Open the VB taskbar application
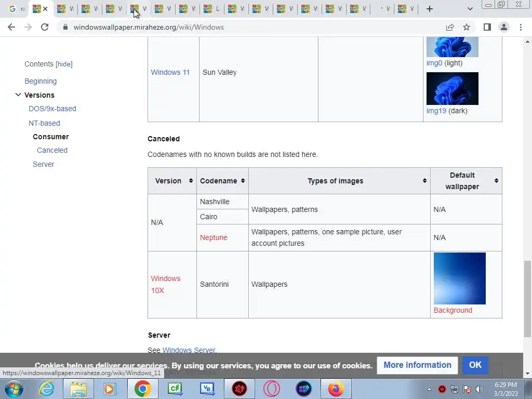Screen dimensions: 532x399 point(207,389)
